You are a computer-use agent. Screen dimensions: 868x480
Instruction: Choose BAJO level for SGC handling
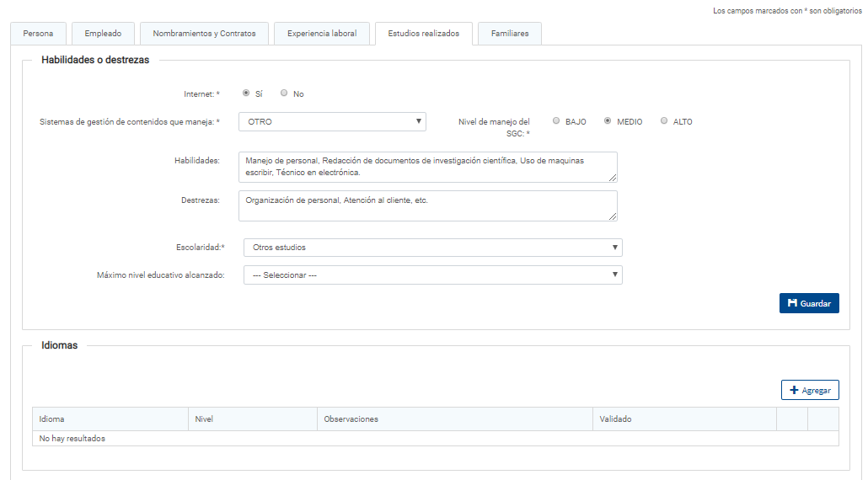click(x=556, y=121)
